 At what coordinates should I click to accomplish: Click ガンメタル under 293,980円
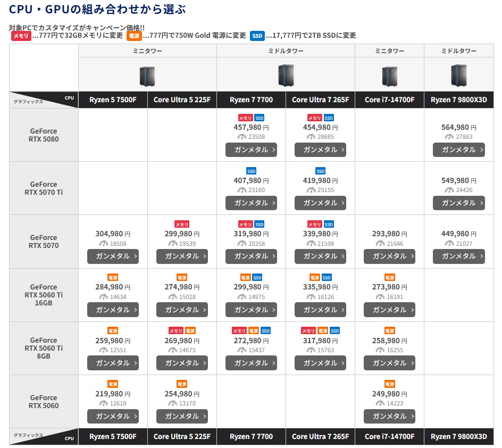point(389,256)
